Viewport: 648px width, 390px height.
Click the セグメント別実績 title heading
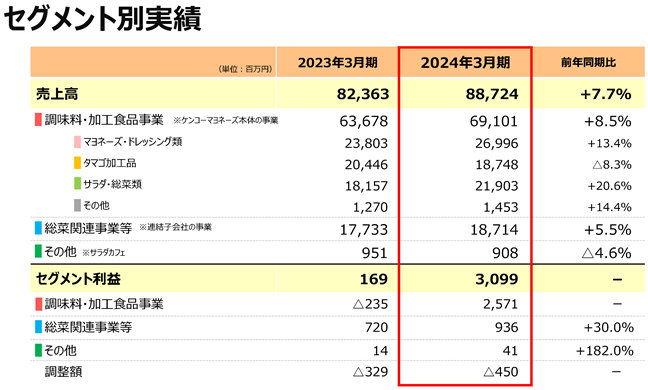pos(102,19)
